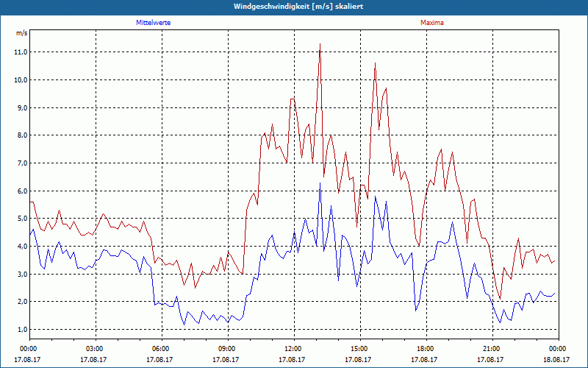
Task: Click the 7,0 y-axis value
Action: (23, 163)
